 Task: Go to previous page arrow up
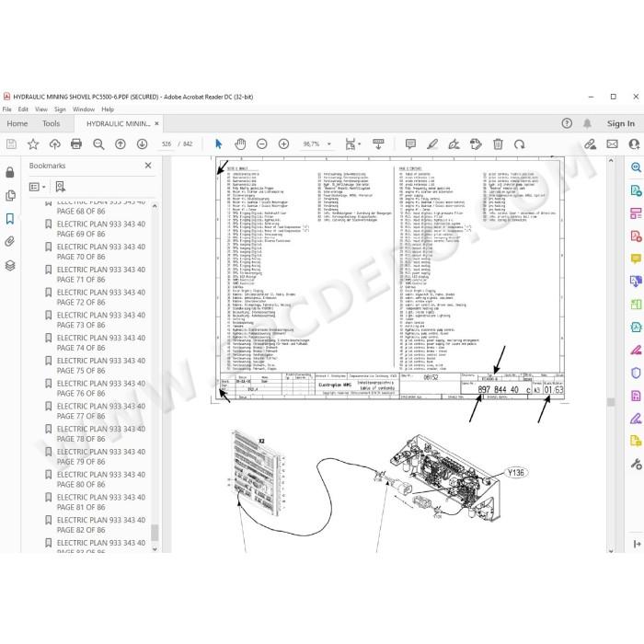pyautogui.click(x=121, y=144)
